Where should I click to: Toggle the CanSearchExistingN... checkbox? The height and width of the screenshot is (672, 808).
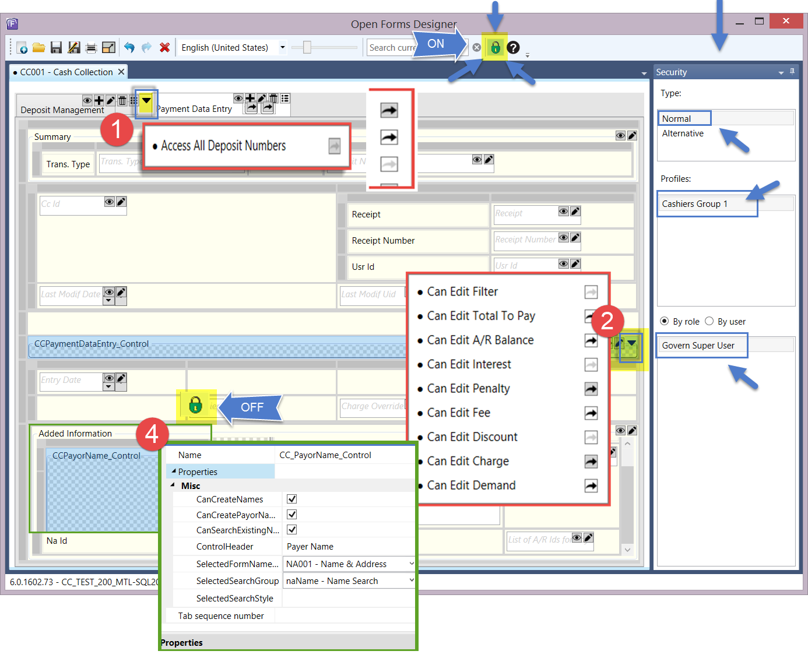coord(292,529)
